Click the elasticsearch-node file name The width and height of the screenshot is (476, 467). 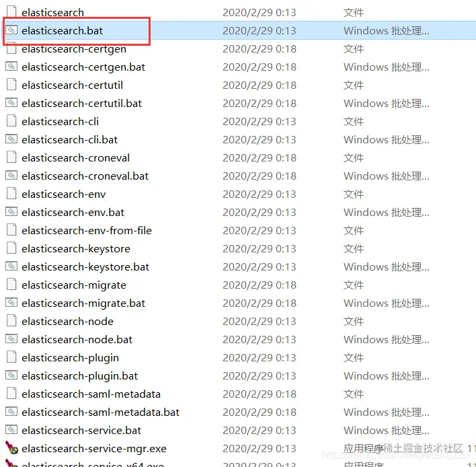point(67,322)
